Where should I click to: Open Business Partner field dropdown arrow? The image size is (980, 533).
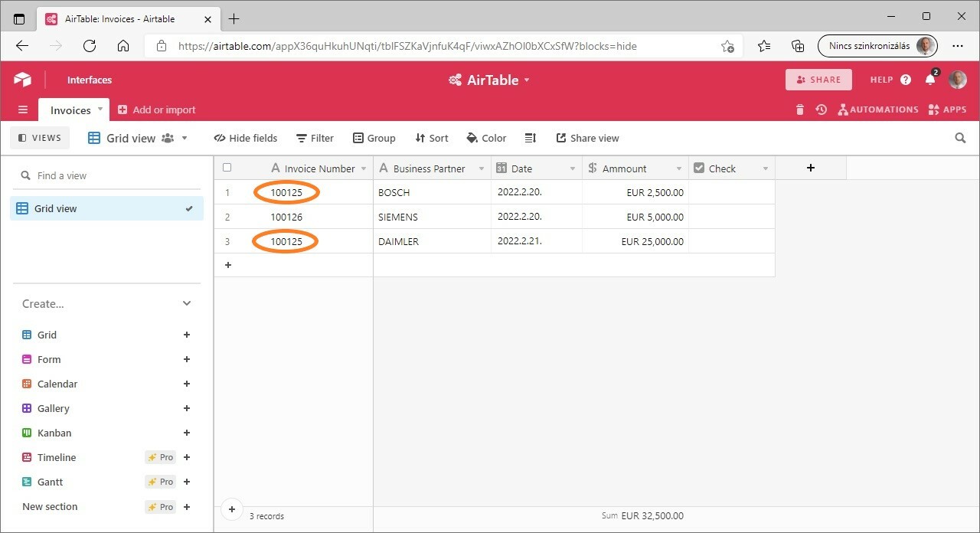(x=482, y=168)
